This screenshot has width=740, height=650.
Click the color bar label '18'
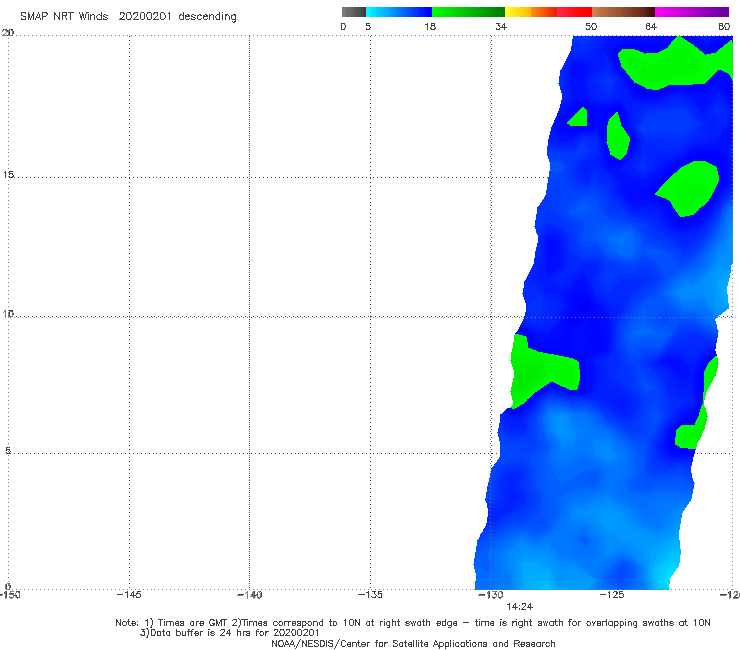[430, 26]
